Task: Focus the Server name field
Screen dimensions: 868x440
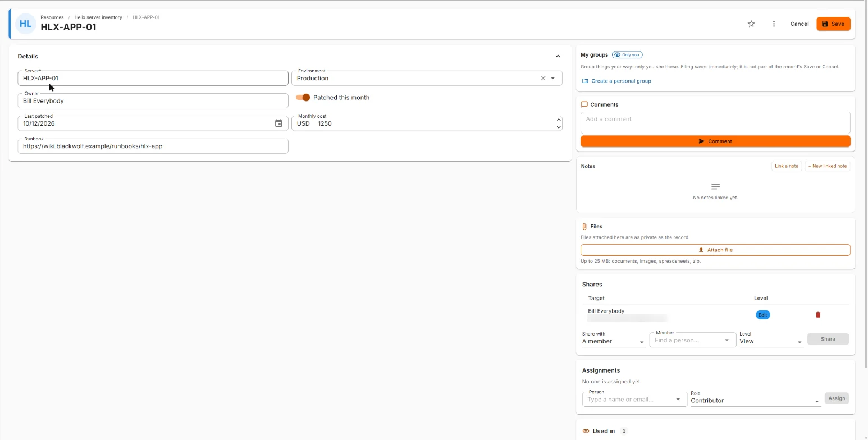Action: [x=153, y=79]
